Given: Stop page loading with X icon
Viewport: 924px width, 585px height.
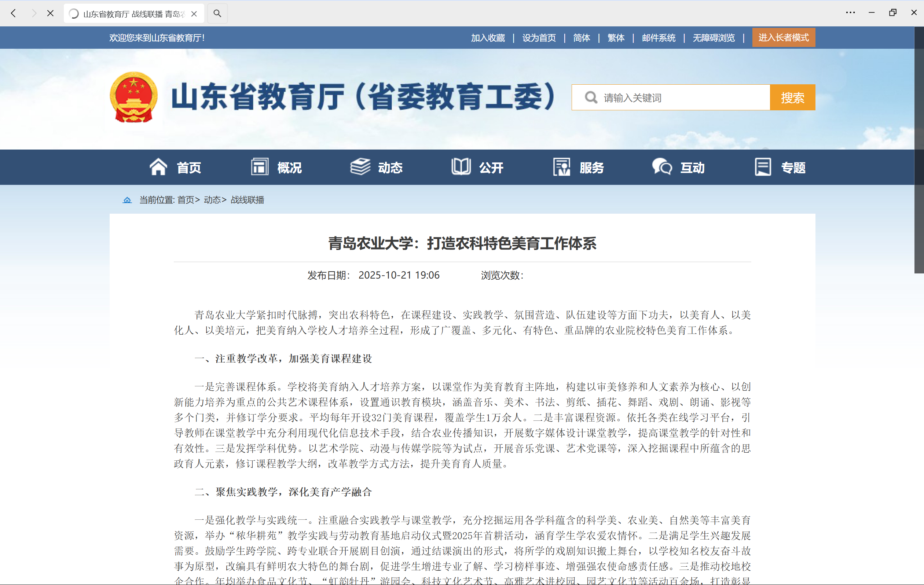Looking at the screenshot, I should coord(50,14).
